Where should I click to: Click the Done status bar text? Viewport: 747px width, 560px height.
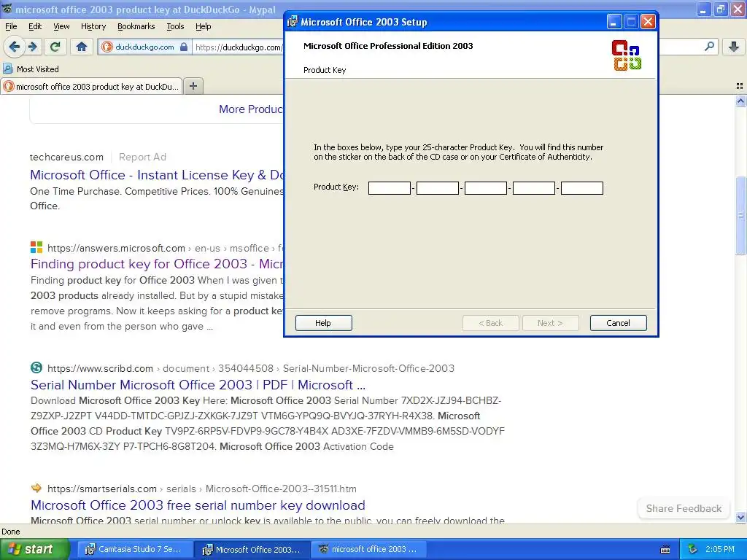coord(10,532)
